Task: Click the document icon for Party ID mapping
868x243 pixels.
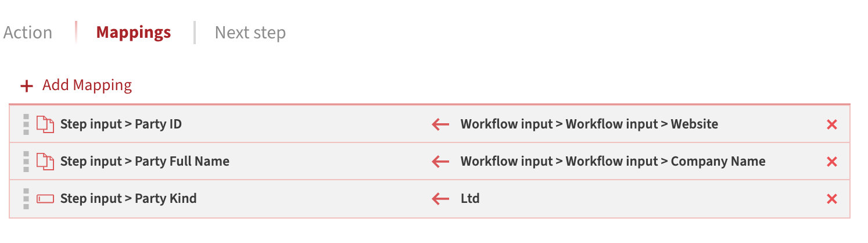Action: [x=45, y=124]
